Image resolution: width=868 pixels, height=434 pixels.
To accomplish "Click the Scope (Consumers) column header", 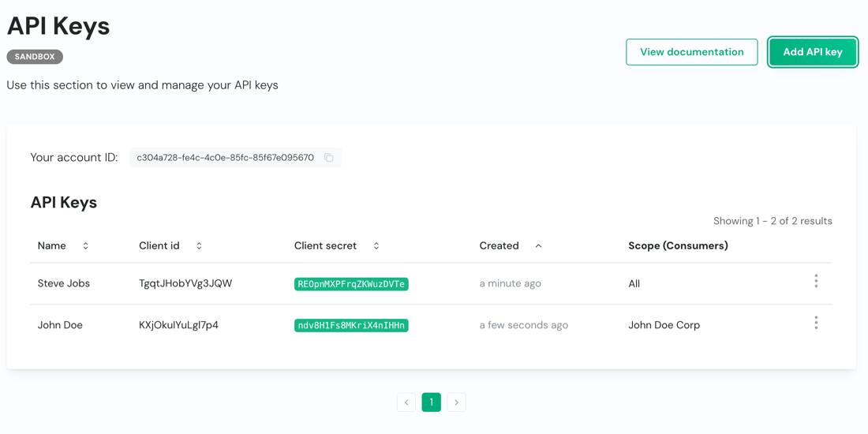I will pos(678,245).
